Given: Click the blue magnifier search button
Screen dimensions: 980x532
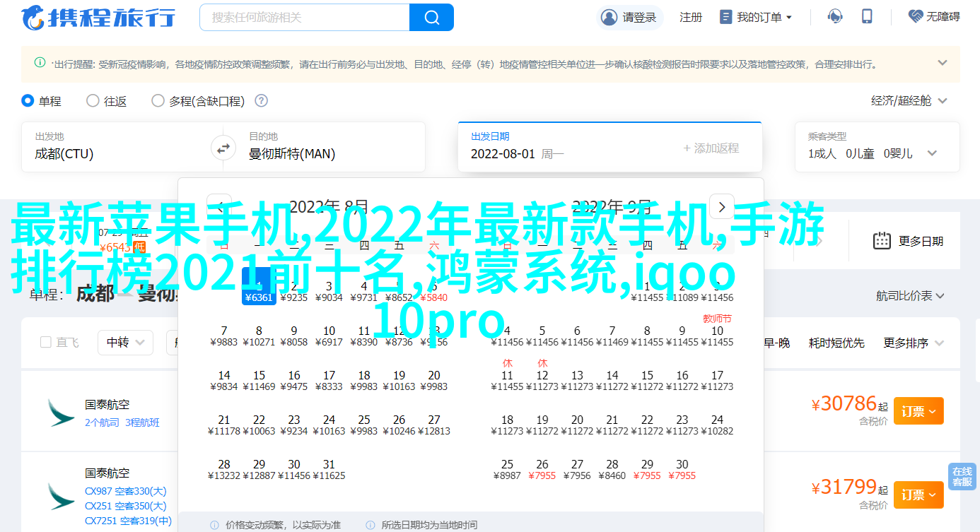Looking at the screenshot, I should 431,17.
